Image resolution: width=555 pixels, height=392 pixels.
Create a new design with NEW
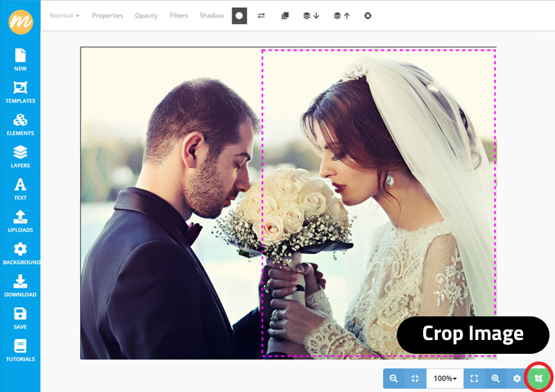20,60
